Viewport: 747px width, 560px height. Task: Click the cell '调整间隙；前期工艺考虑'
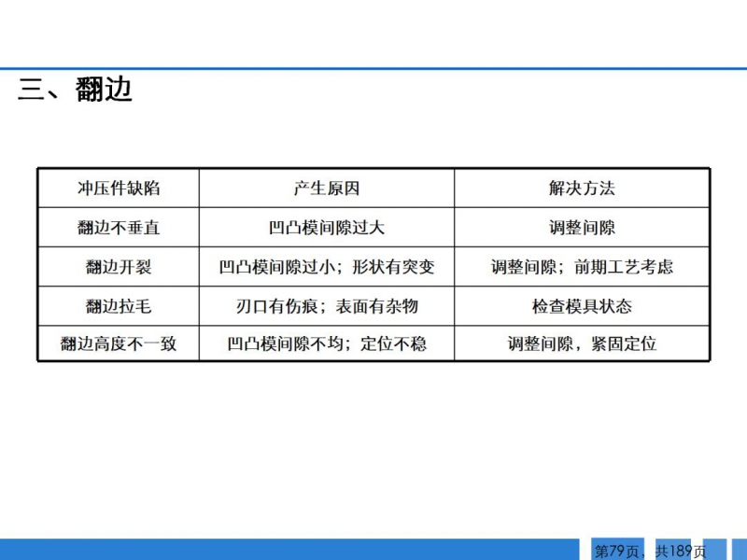pos(582,267)
